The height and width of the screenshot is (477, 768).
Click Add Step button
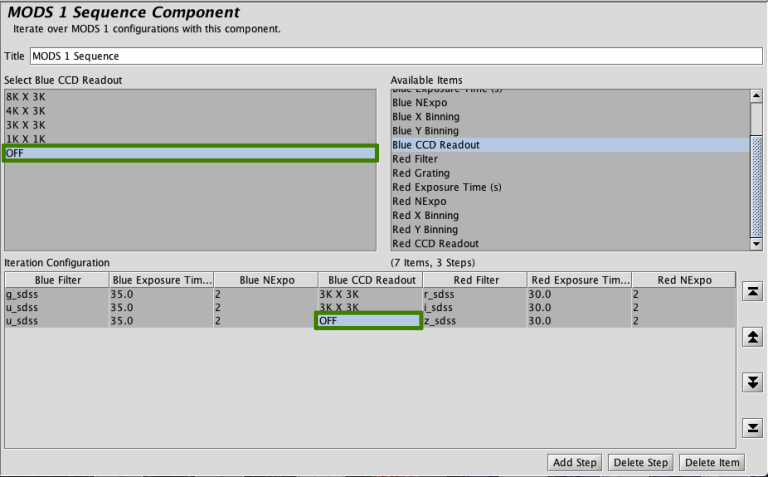coord(575,462)
